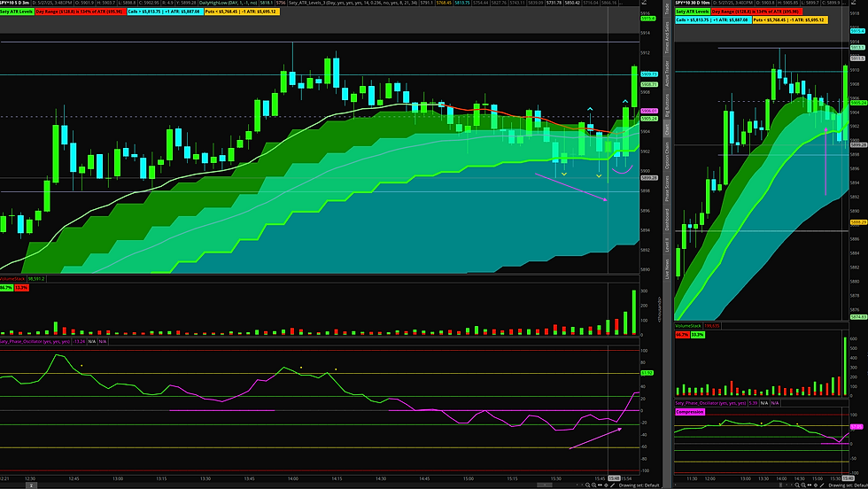Open drawing tools pencil on left chart
Viewport: 868px width, 489px height.
point(612,485)
